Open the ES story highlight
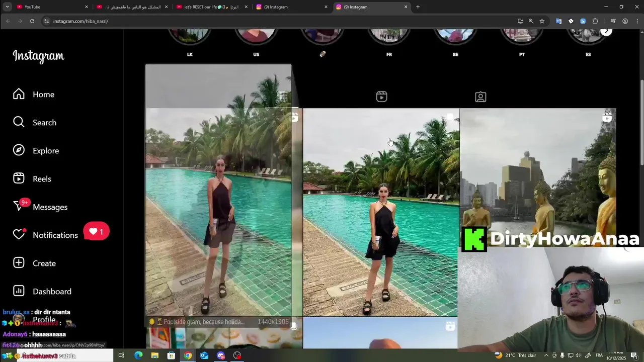The width and height of the screenshot is (644, 362). click(x=588, y=42)
